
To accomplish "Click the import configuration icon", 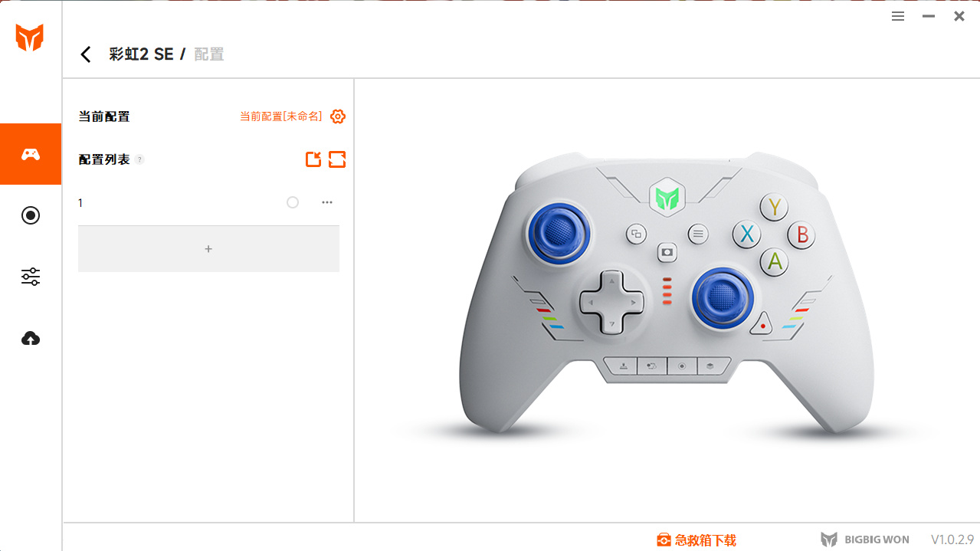I will [x=313, y=159].
